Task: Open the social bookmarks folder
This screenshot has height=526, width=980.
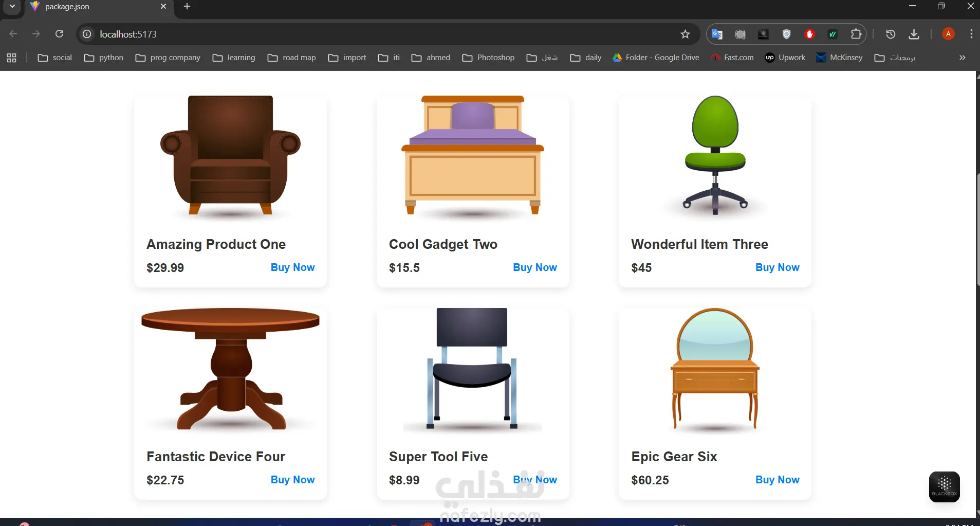Action: (55, 58)
